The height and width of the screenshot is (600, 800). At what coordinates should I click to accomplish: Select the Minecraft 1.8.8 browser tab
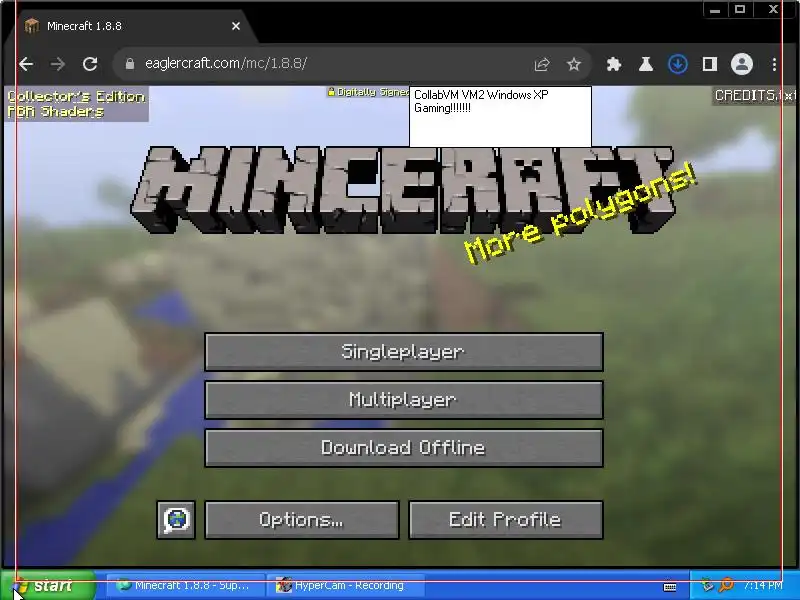coord(130,26)
